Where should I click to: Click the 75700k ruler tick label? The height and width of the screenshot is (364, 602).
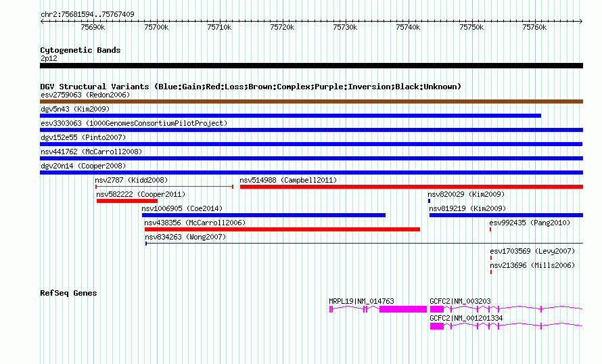tap(156, 27)
